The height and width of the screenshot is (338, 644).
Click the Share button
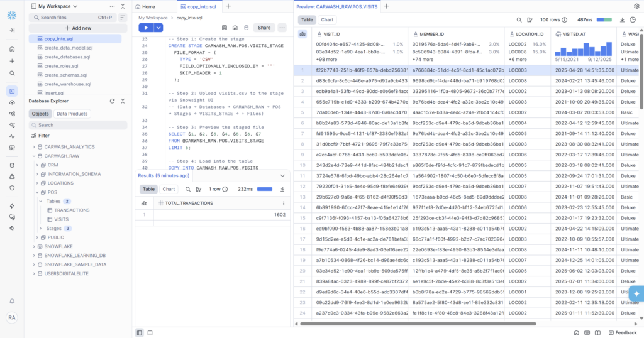pyautogui.click(x=264, y=28)
